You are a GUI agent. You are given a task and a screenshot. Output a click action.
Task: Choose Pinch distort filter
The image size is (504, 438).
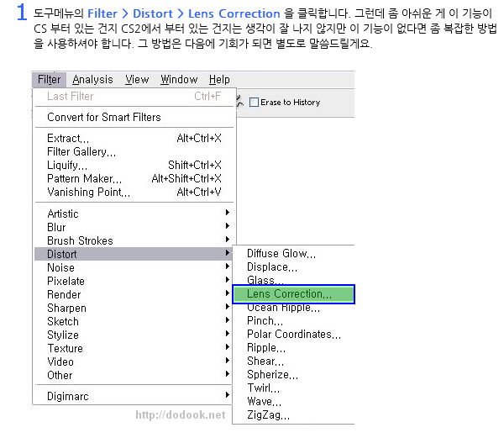[x=293, y=321]
